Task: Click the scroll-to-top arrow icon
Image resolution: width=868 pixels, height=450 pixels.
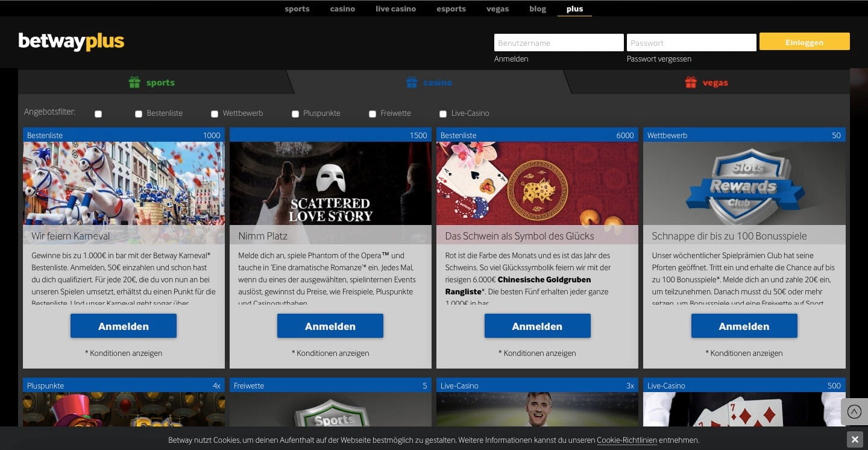Action: click(854, 411)
